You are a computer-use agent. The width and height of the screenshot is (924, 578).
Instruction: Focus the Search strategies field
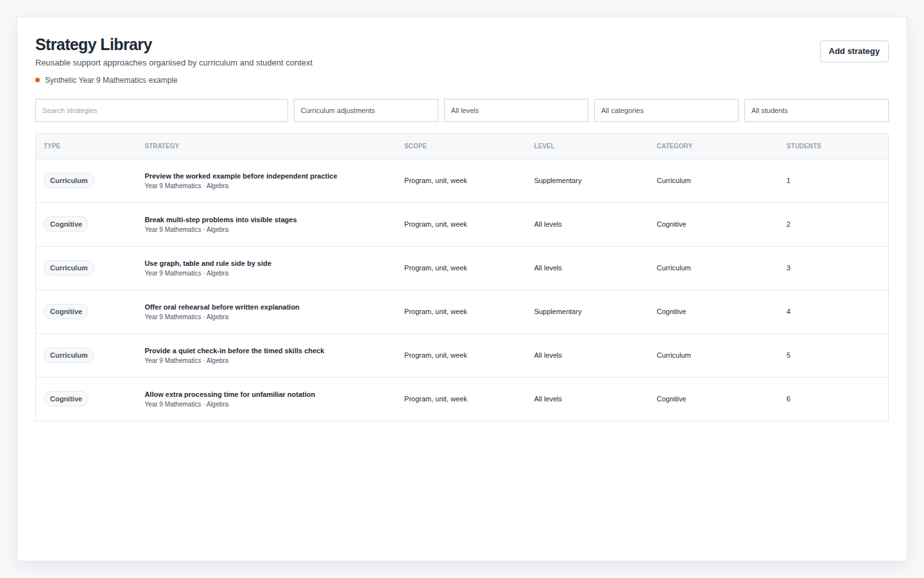coord(162,110)
